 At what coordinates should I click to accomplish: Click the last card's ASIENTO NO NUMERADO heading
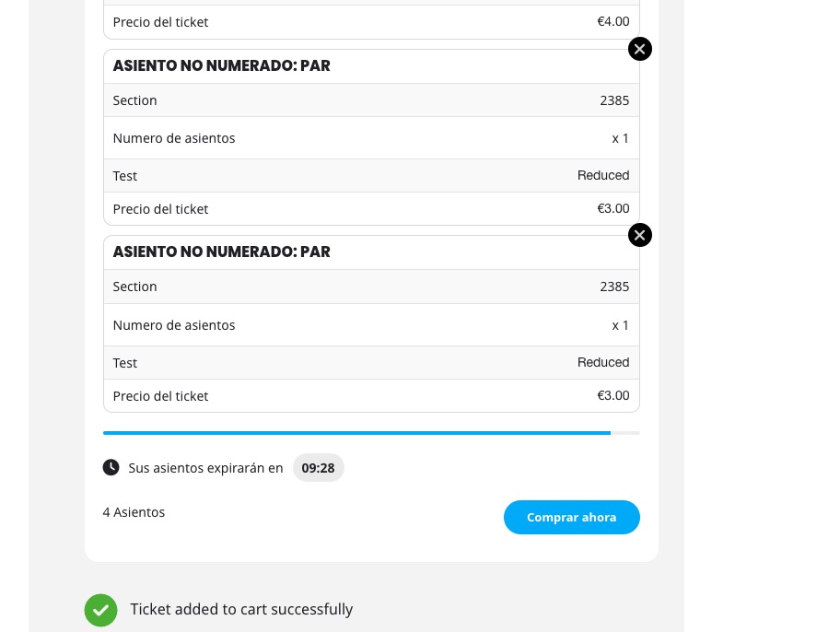[221, 252]
